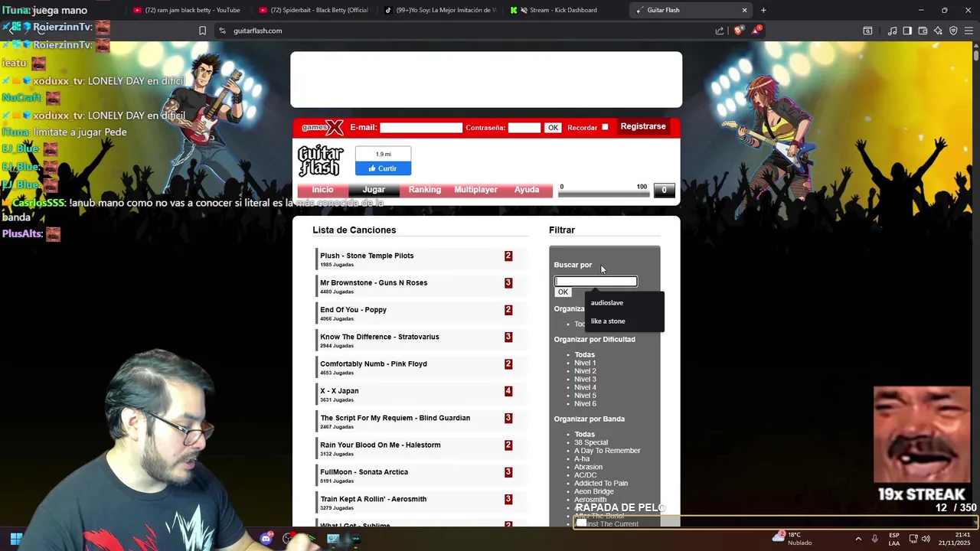Image resolution: width=980 pixels, height=551 pixels.
Task: Click the share page icon in address bar
Action: pyautogui.click(x=720, y=31)
